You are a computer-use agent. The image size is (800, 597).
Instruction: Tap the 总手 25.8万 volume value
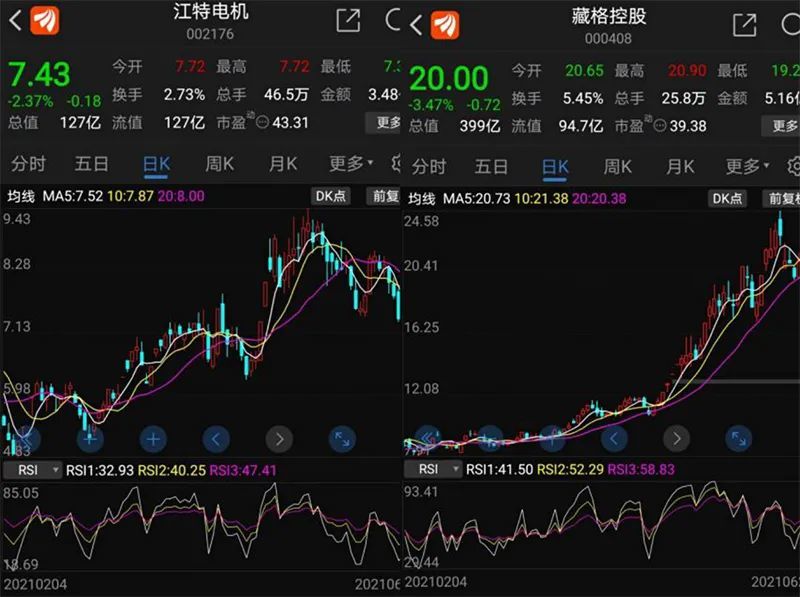click(684, 98)
